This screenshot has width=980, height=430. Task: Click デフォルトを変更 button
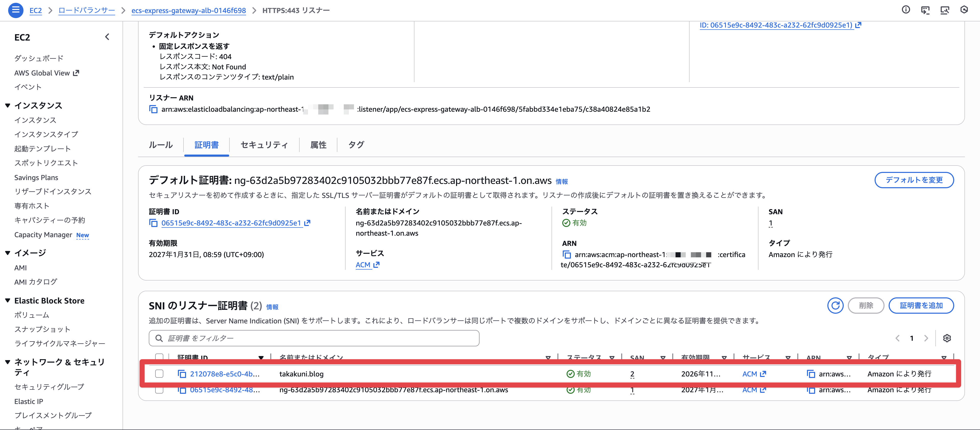click(x=914, y=180)
